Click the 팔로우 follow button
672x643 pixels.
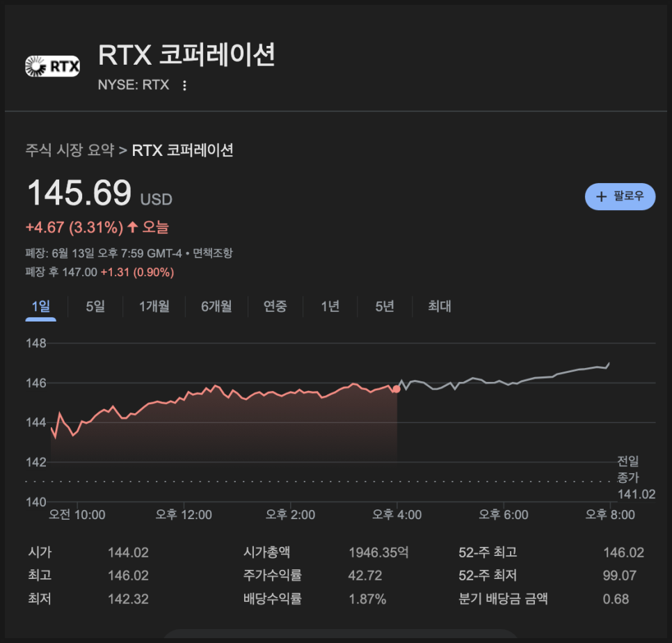tap(620, 197)
